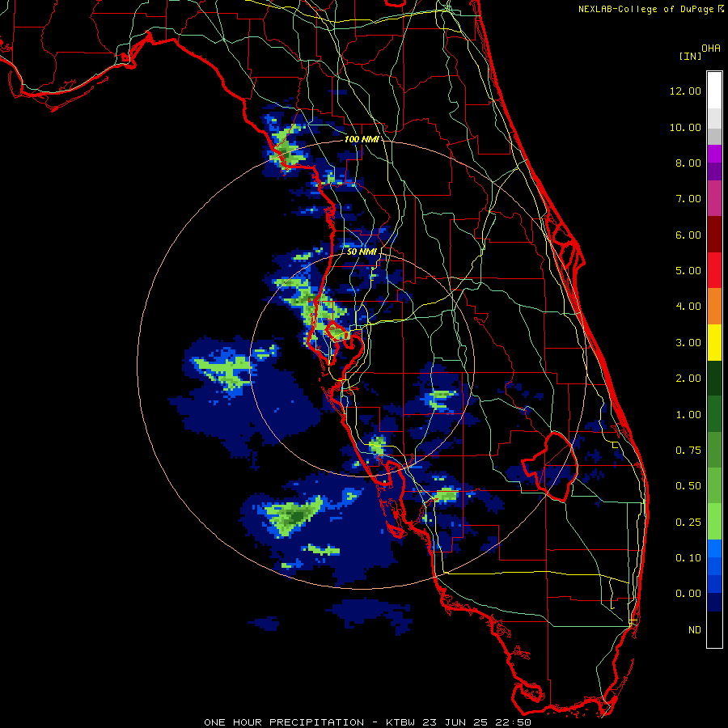Pick the dark green swatch in the color scale
Screen dimensions: 728x728
[714, 378]
